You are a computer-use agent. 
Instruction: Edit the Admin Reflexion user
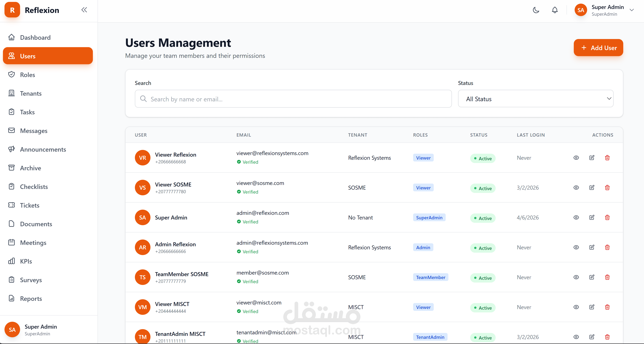pos(591,247)
